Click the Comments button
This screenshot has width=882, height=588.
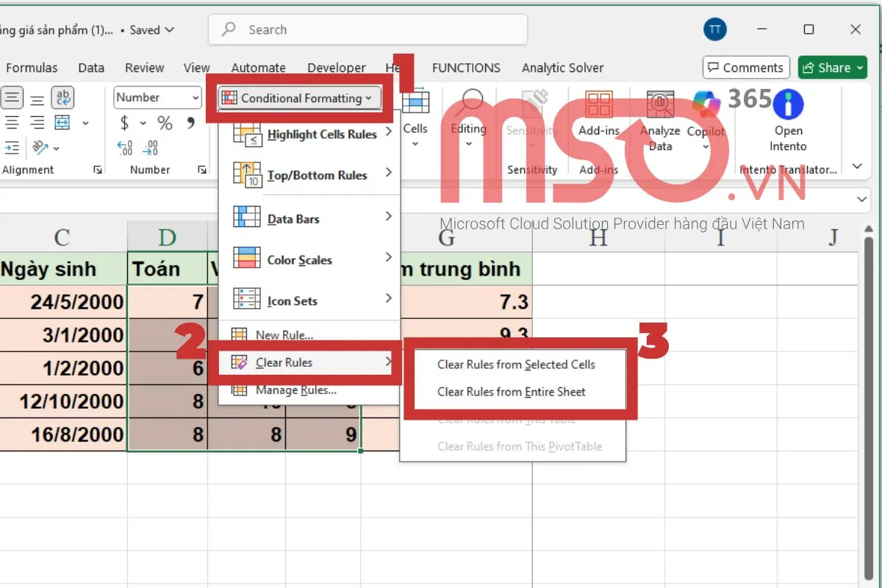click(745, 68)
